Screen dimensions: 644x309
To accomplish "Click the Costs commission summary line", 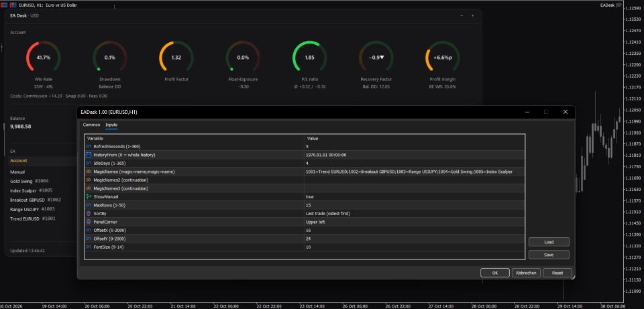I will (59, 96).
